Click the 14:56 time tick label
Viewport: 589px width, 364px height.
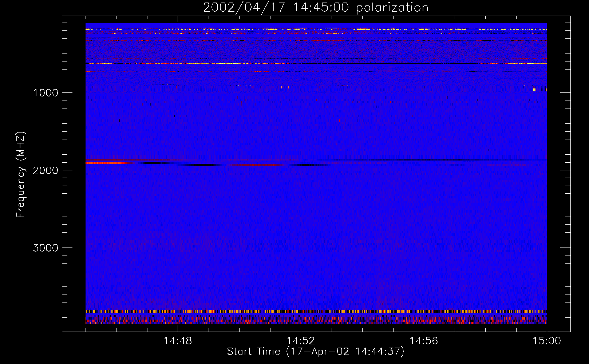pos(424,341)
